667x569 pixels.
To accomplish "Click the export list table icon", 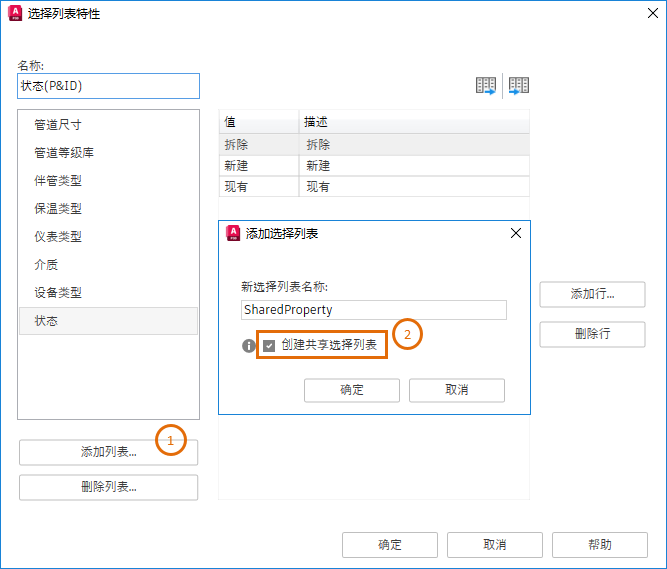I will (485, 86).
